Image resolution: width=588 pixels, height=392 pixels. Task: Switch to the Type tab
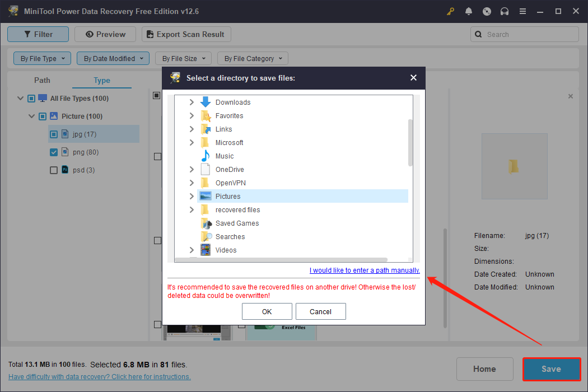click(x=101, y=80)
